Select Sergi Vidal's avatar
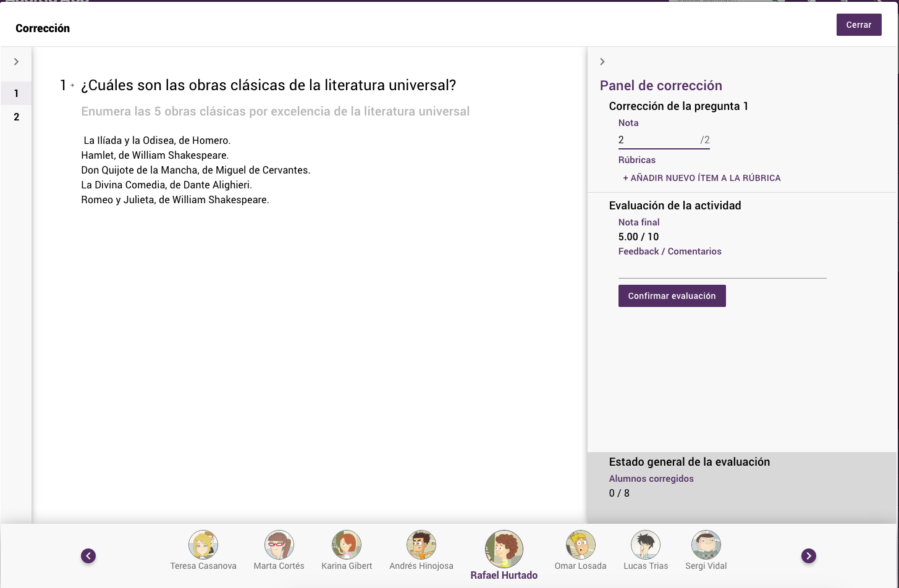This screenshot has height=588, width=899. pos(706,545)
